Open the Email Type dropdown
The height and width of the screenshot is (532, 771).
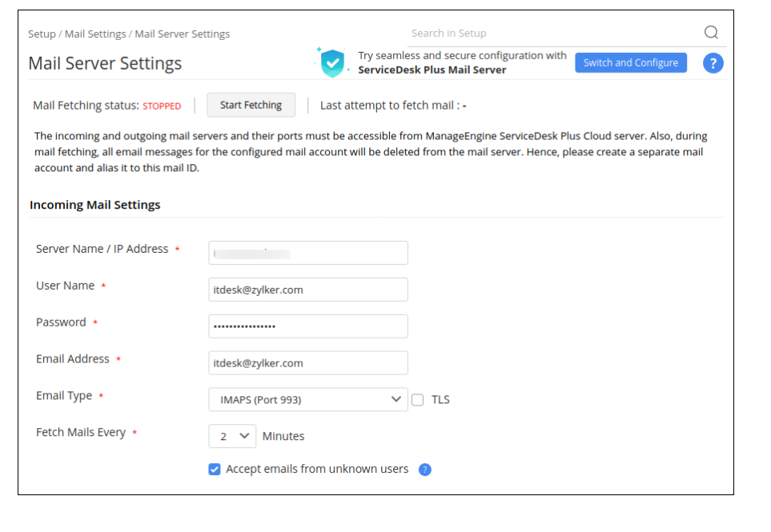pyautogui.click(x=308, y=399)
